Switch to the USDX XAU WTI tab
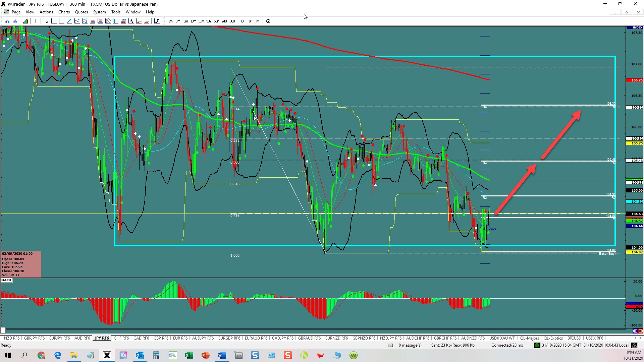 (x=502, y=338)
